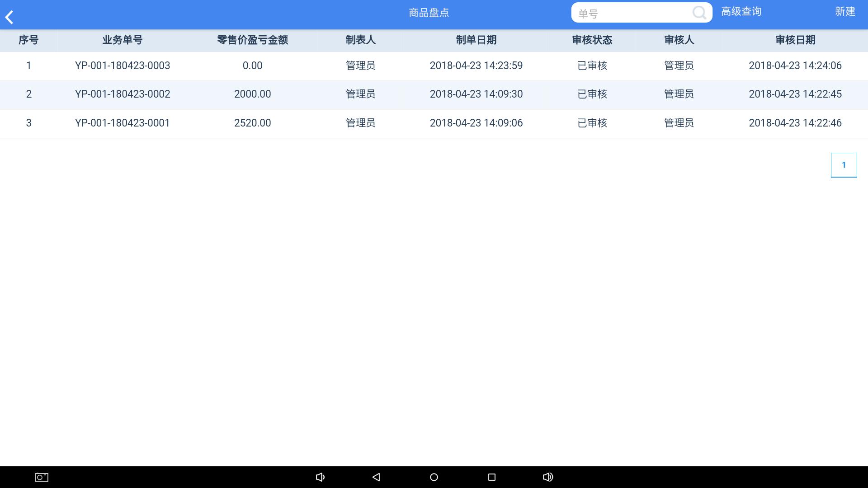The width and height of the screenshot is (868, 488).
Task: Tap the Home circle icon
Action: click(434, 477)
